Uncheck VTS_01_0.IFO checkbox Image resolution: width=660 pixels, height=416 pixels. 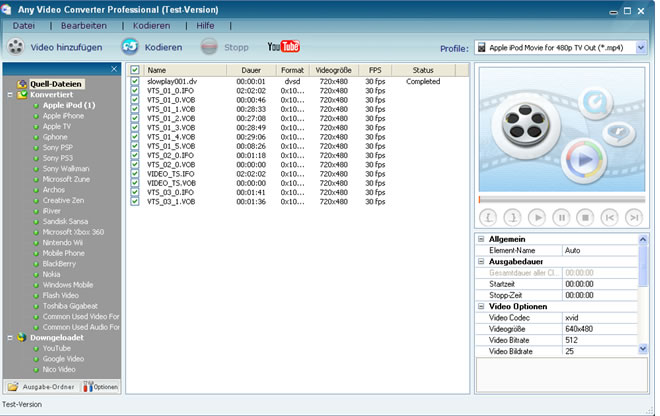(135, 91)
